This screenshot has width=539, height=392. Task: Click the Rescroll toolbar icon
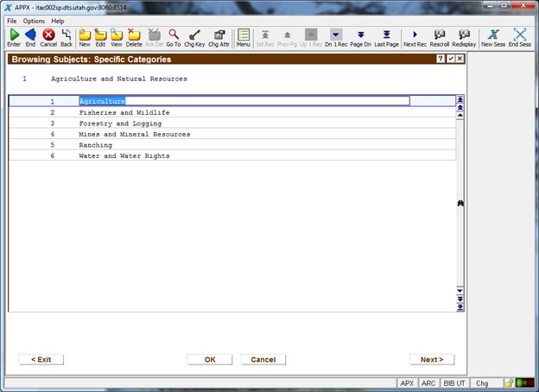[x=440, y=35]
